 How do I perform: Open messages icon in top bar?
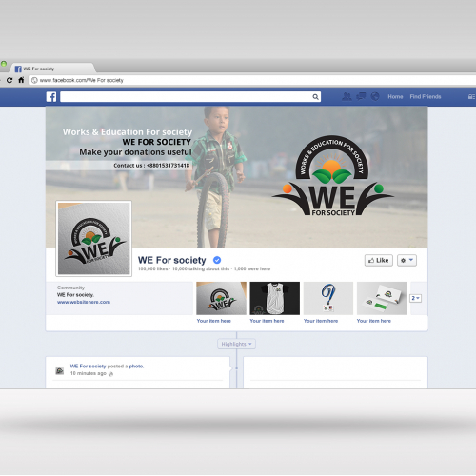361,96
